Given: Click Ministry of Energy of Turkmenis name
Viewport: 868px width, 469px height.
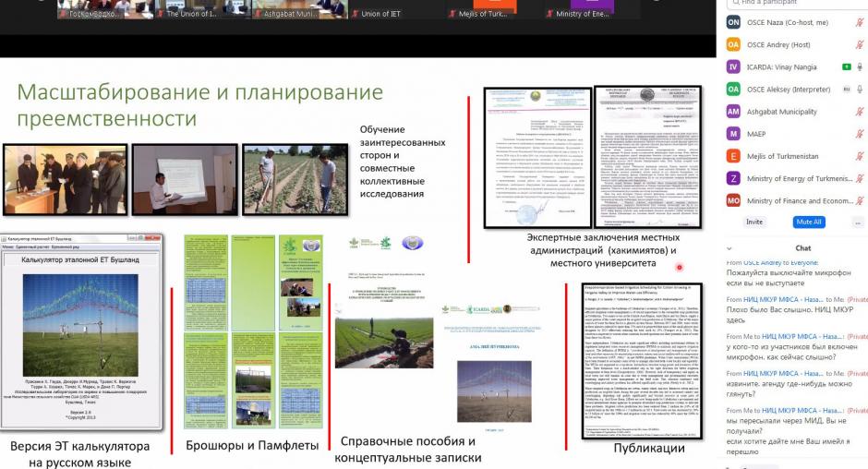Looking at the screenshot, I should coord(800,178).
